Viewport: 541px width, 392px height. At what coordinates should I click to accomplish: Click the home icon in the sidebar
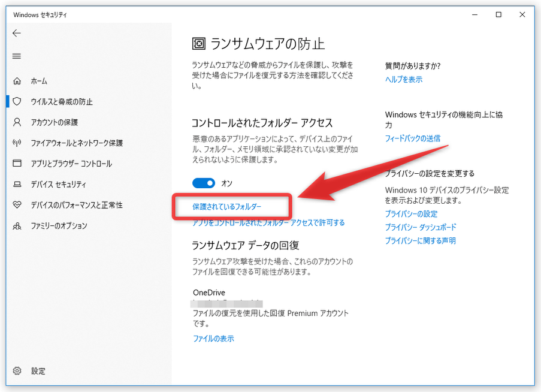click(x=17, y=81)
